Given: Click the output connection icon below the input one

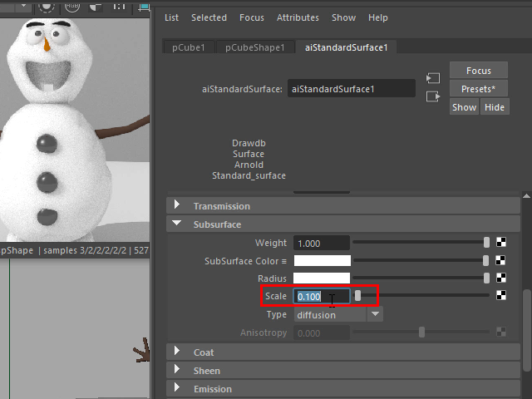Looking at the screenshot, I should 431,96.
